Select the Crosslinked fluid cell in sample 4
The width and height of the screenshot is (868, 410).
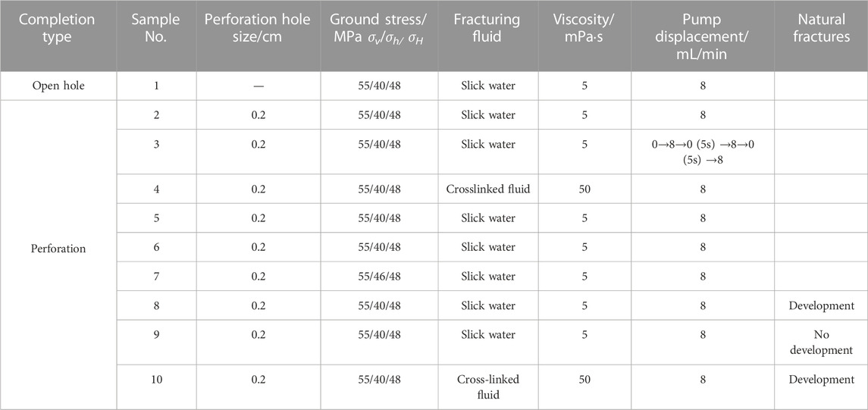coord(487,189)
